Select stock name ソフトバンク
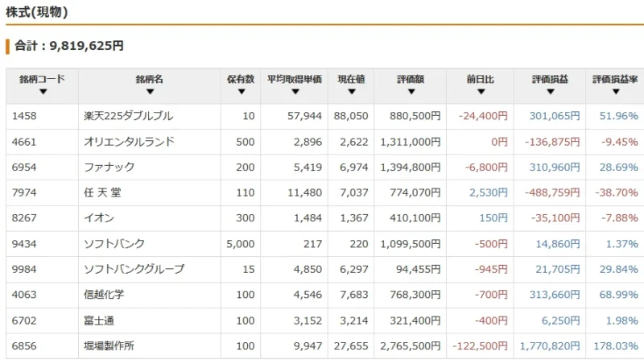Image resolution: width=644 pixels, height=364 pixels. 114,244
